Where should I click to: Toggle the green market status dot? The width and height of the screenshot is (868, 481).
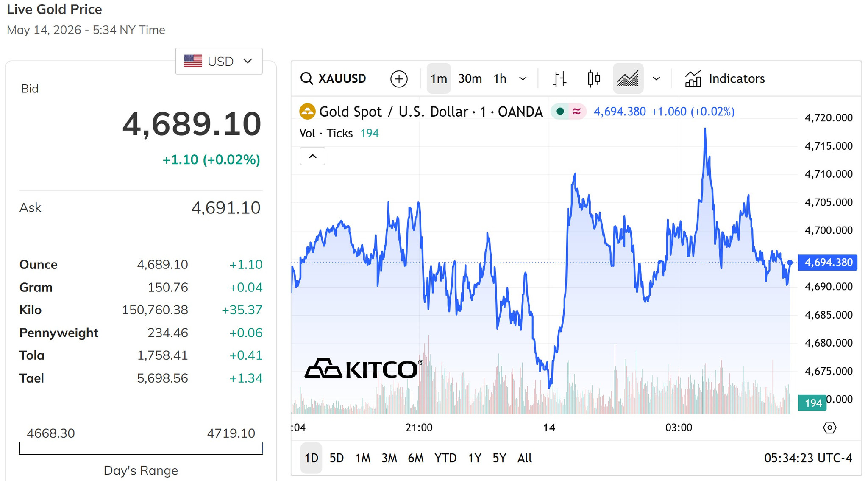pos(560,112)
